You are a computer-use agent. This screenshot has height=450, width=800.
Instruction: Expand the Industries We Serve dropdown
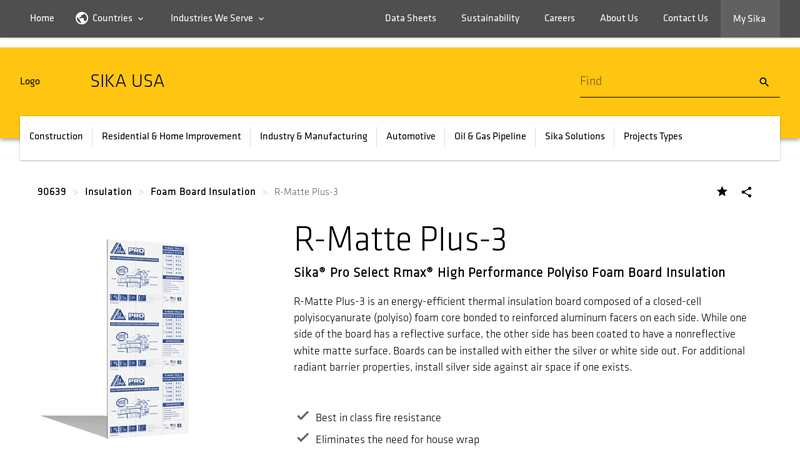tap(217, 18)
